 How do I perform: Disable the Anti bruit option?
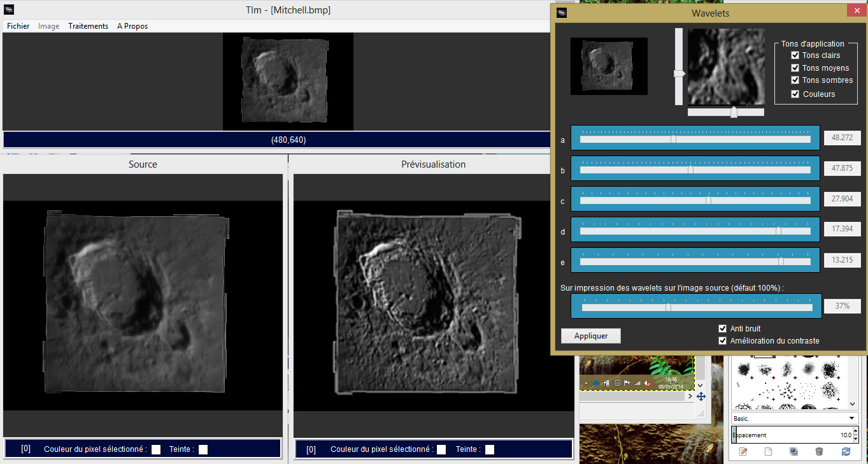tap(722, 328)
